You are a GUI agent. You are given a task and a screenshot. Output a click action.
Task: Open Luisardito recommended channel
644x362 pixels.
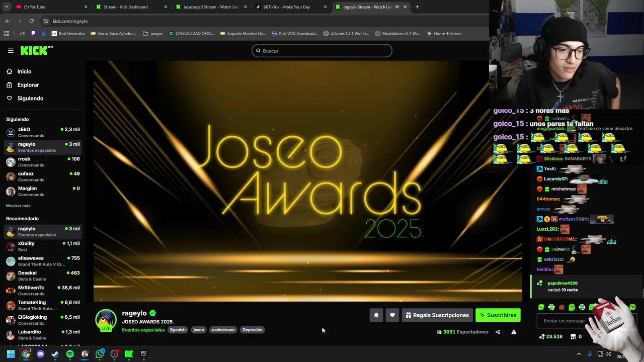[x=43, y=335]
